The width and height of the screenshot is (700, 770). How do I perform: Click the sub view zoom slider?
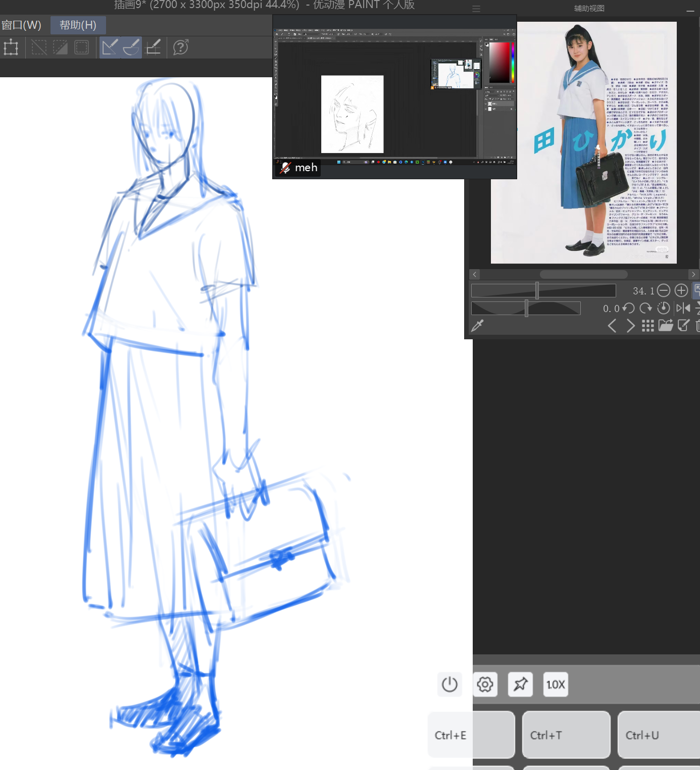point(543,290)
